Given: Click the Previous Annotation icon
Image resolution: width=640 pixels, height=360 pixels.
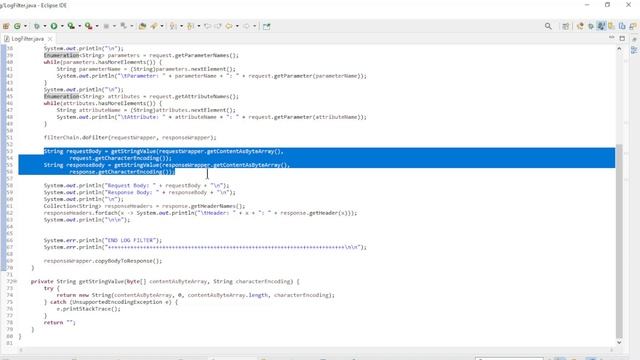Looking at the screenshot, I should coord(191,26).
